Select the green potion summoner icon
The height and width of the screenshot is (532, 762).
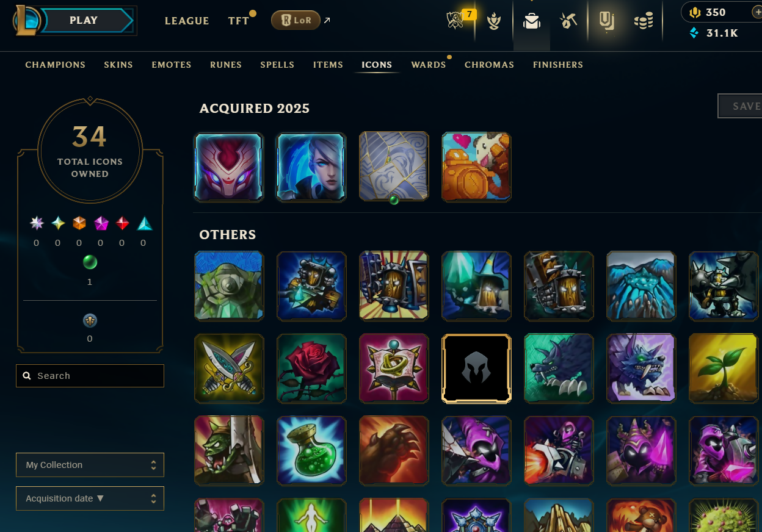coord(311,451)
